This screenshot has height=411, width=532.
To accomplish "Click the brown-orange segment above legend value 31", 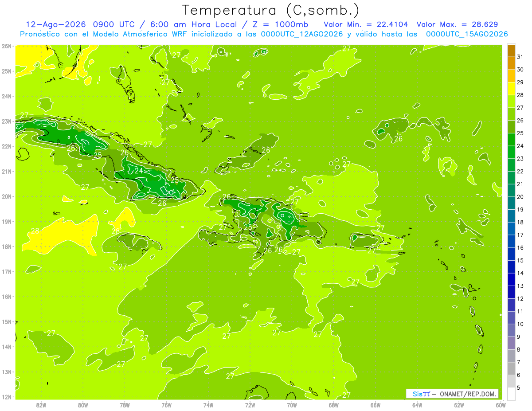I will [x=511, y=51].
